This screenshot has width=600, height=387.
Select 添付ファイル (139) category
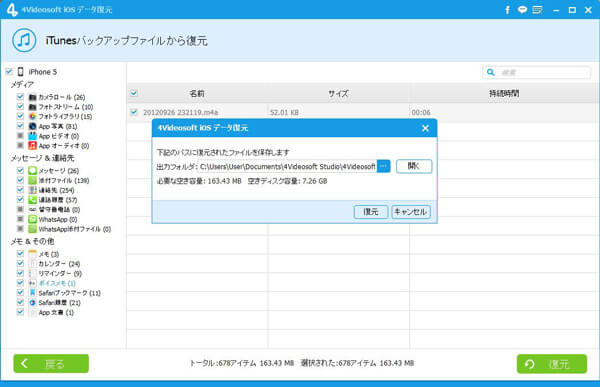(x=64, y=180)
